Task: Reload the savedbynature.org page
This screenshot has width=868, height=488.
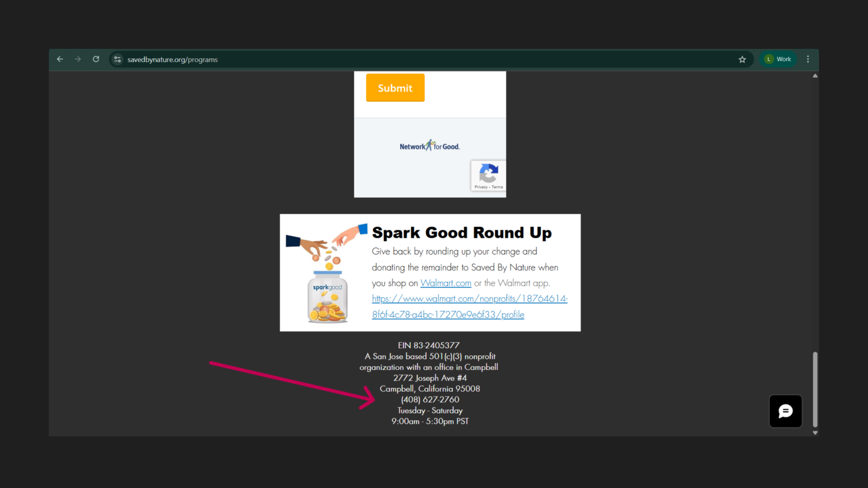Action: tap(96, 59)
